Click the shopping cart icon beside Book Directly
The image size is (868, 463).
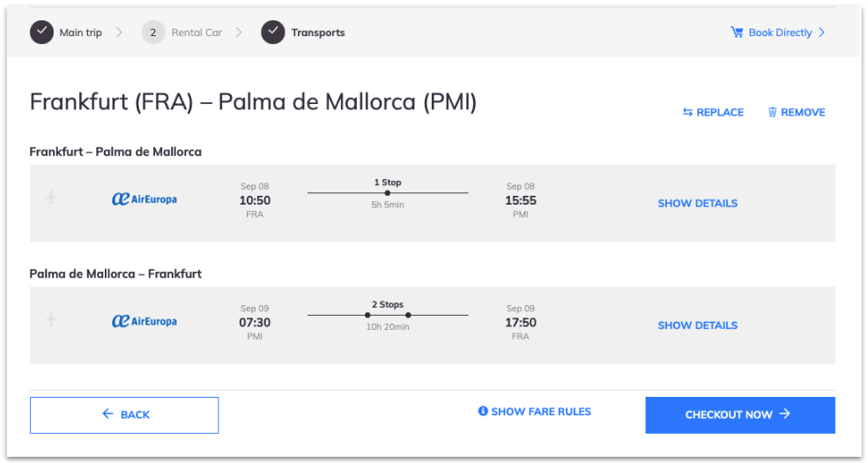[x=737, y=32]
